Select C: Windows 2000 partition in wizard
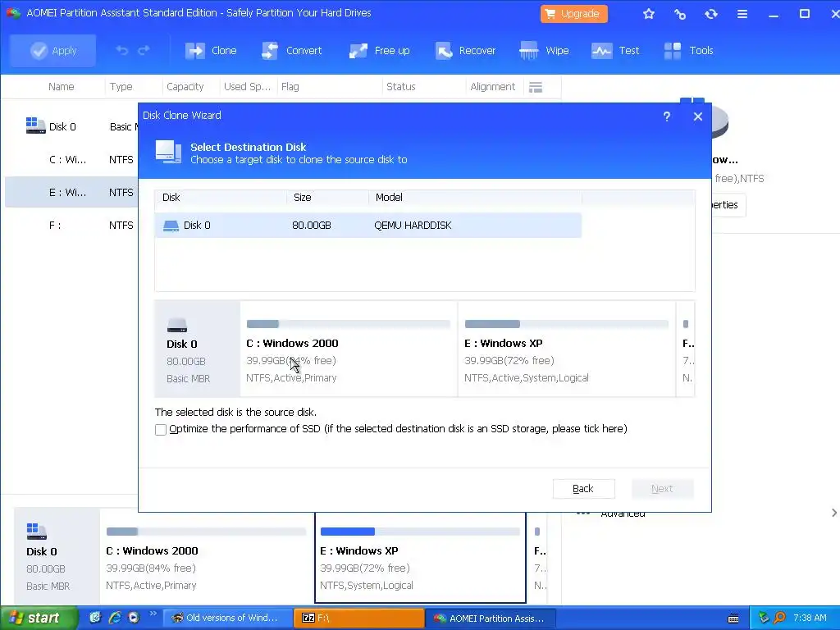This screenshot has height=630, width=840. point(349,349)
